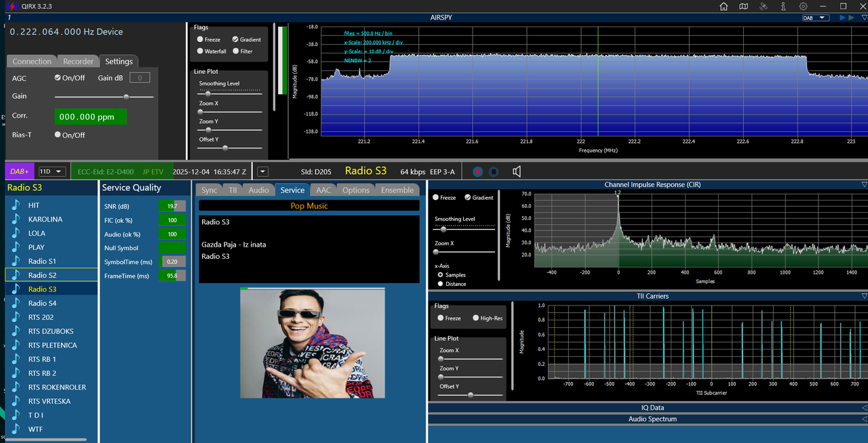This screenshot has width=868, height=443.
Task: Open the TII tab
Action: (x=233, y=190)
